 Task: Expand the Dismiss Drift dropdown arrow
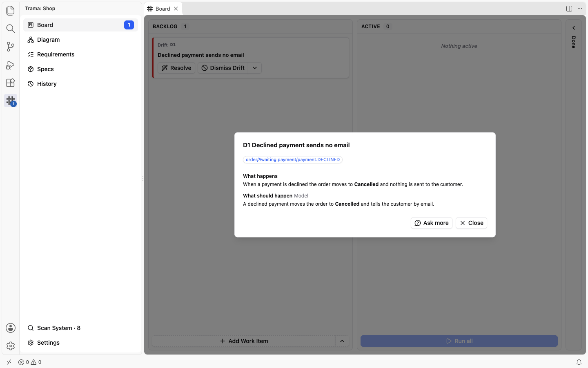tap(255, 68)
